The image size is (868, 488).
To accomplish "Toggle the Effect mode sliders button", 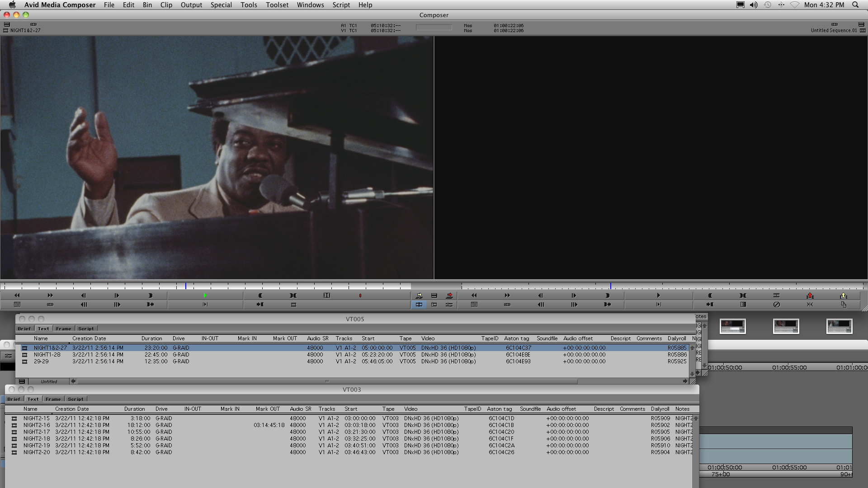I will [x=449, y=305].
